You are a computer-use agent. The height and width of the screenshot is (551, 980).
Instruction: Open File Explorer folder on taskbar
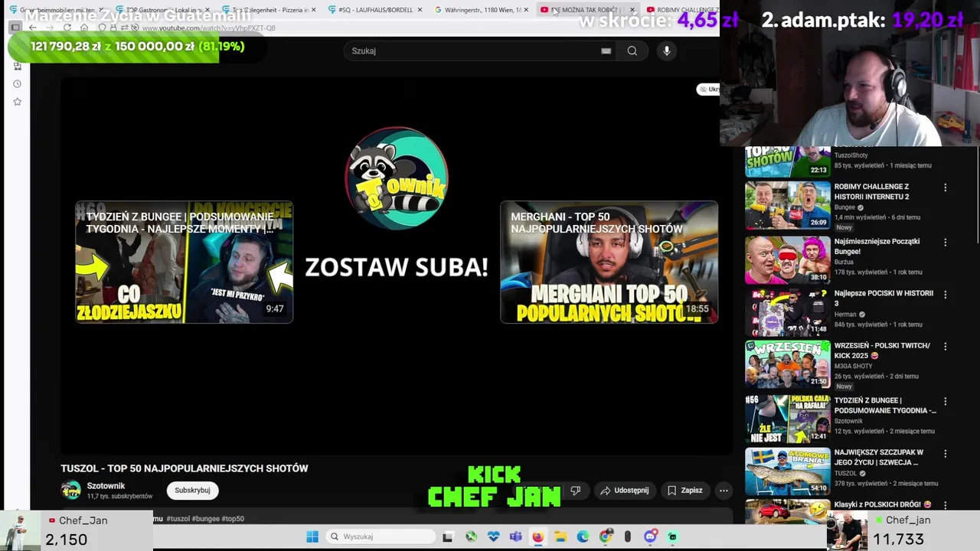tap(560, 536)
